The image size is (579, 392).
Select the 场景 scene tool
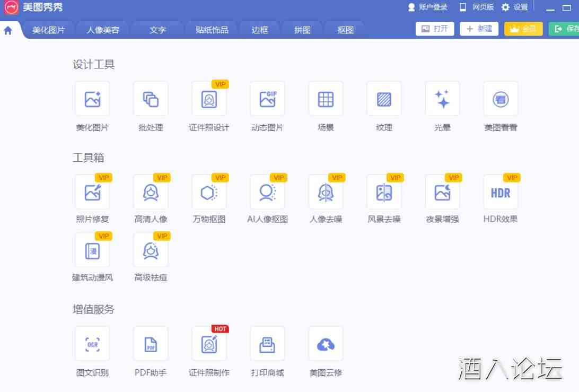point(326,99)
